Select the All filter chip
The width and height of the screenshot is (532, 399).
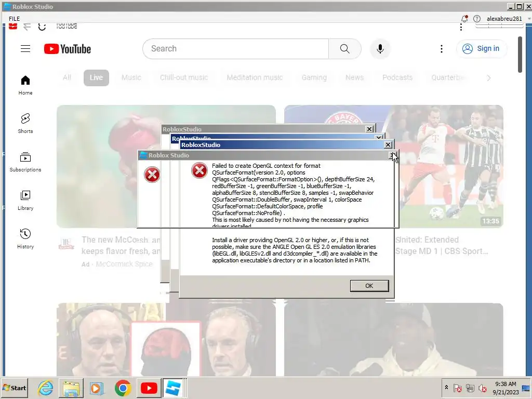coord(67,78)
